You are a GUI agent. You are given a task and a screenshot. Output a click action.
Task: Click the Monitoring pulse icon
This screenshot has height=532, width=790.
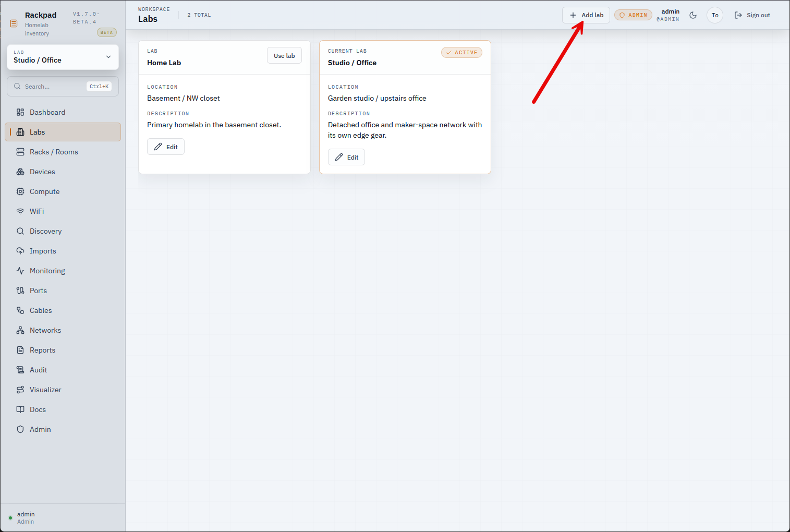[x=20, y=271]
